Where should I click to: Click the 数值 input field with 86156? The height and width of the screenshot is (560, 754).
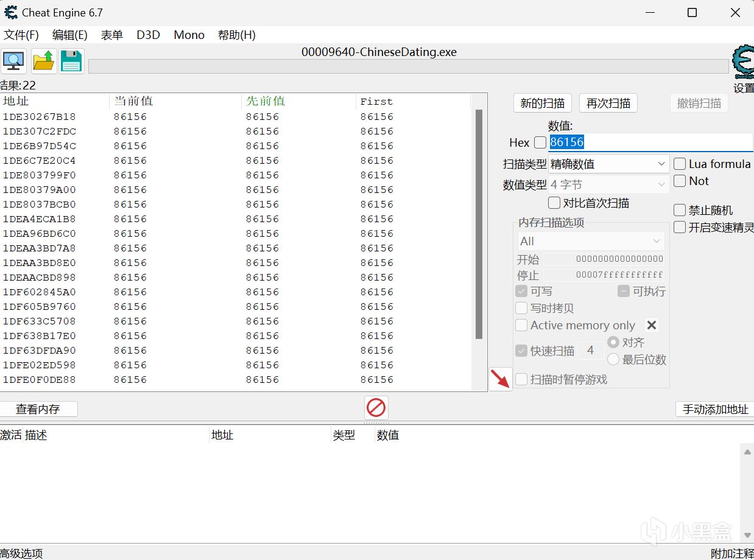click(650, 142)
